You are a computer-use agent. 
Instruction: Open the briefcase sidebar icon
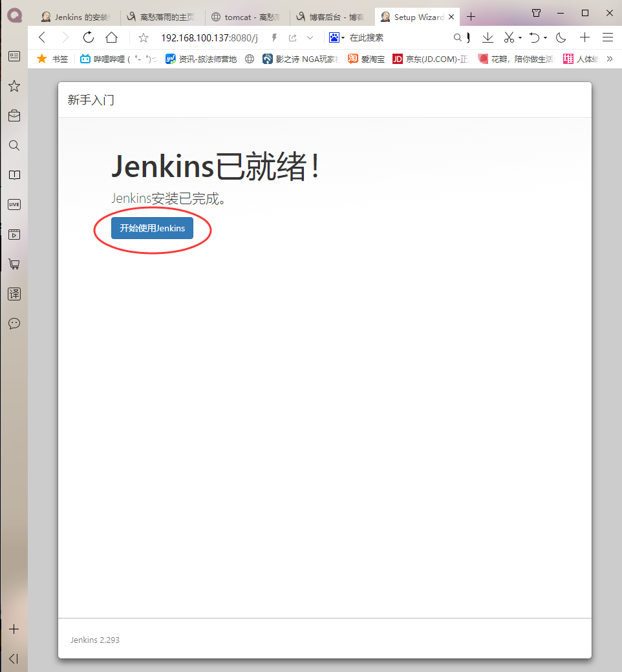coord(14,116)
